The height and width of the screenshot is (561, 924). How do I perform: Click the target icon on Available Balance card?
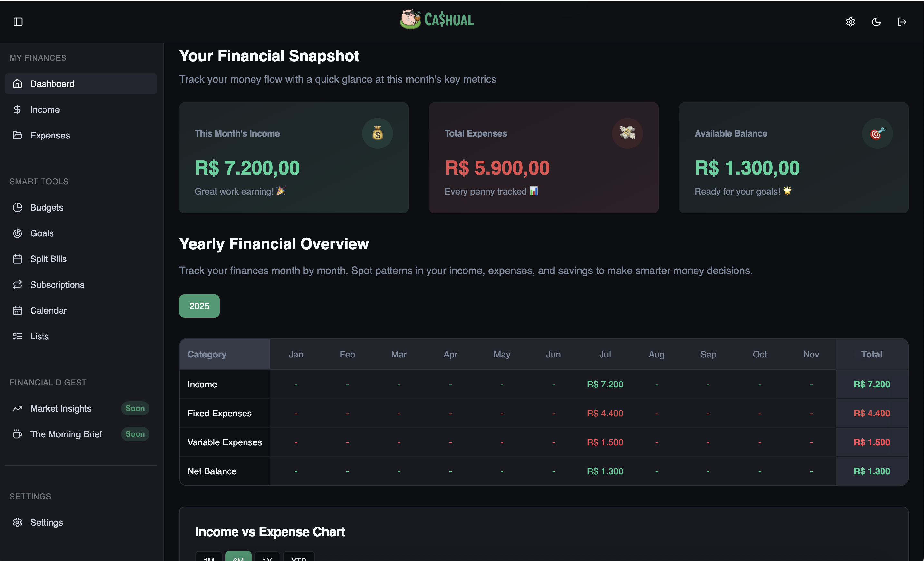click(877, 133)
